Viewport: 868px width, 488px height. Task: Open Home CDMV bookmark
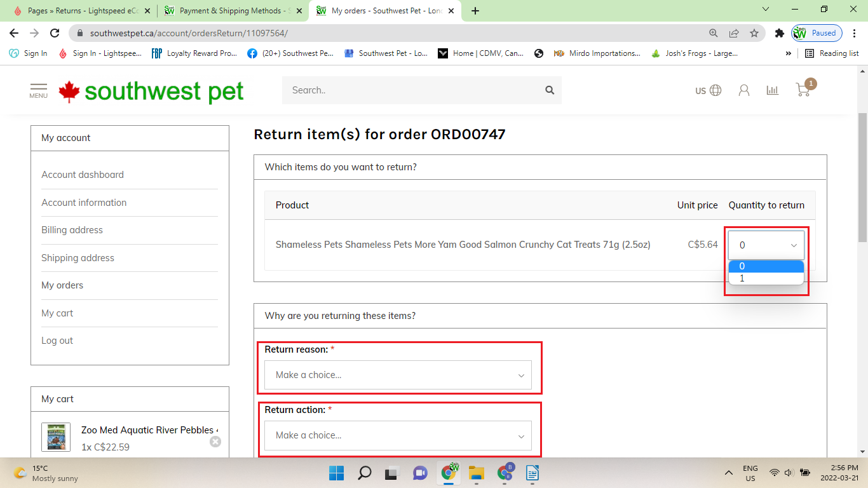point(481,53)
